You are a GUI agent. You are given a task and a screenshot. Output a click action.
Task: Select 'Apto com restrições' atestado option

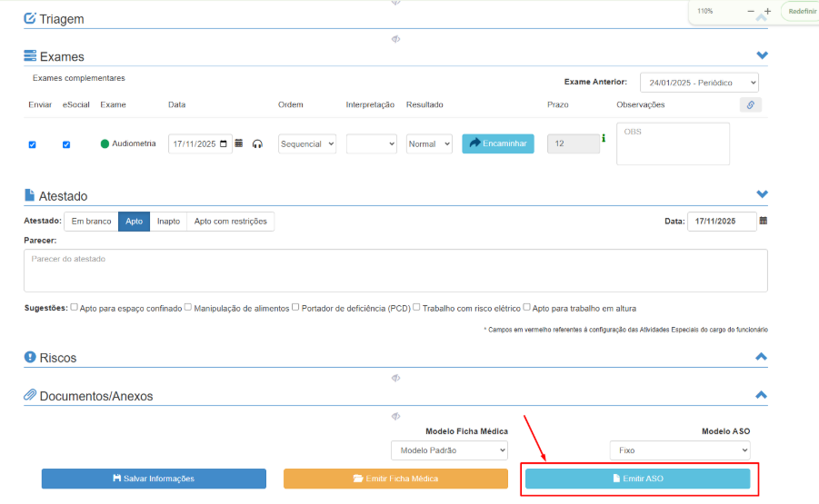(230, 222)
